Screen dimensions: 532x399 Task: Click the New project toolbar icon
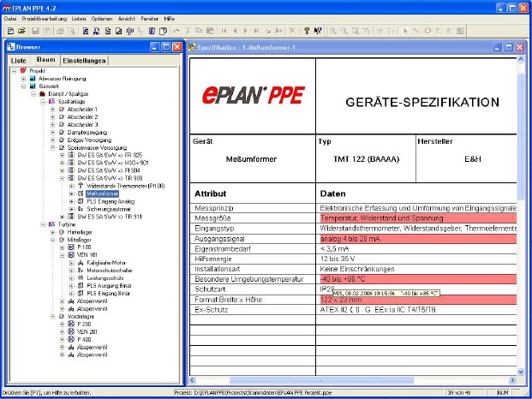(x=10, y=31)
